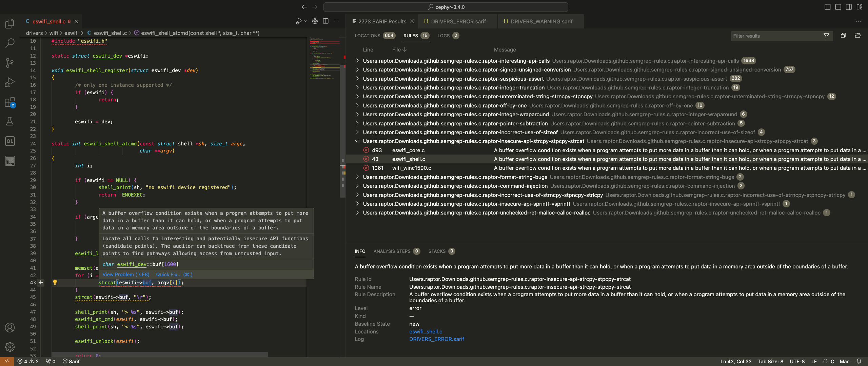Open the Extensions view with badge

point(10,102)
